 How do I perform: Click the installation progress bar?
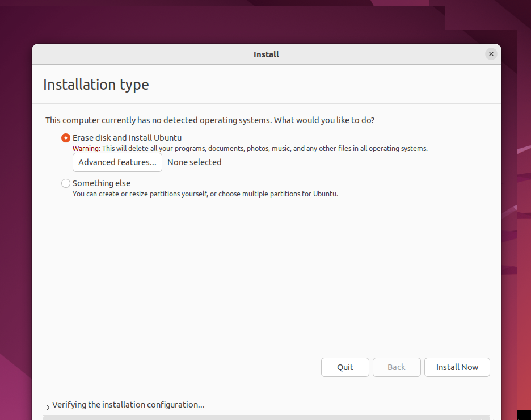(x=267, y=418)
